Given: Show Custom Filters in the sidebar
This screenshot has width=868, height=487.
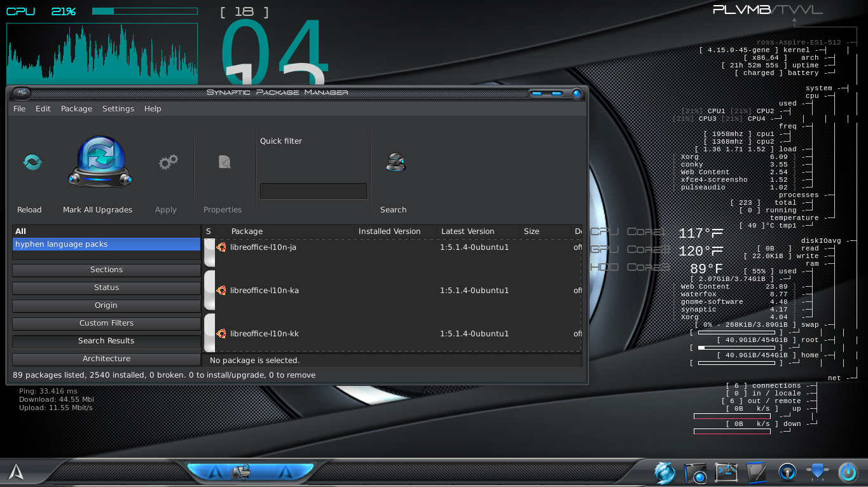Looking at the screenshot, I should tap(106, 323).
